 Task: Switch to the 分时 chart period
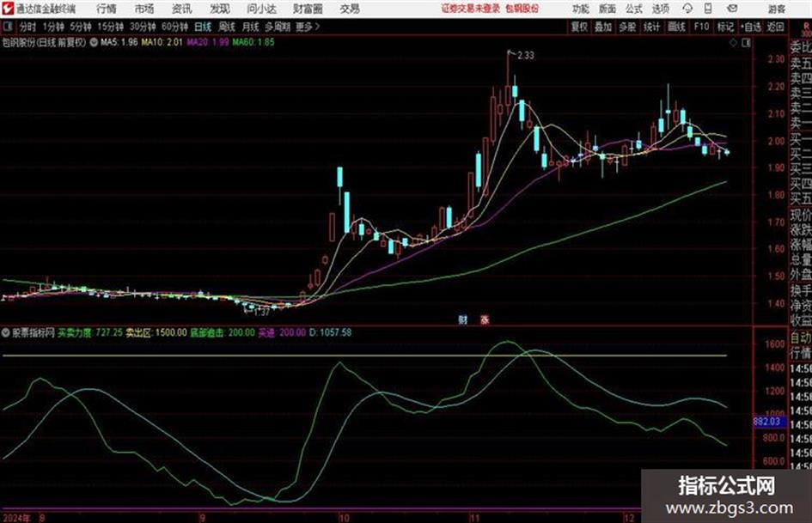tap(27, 27)
